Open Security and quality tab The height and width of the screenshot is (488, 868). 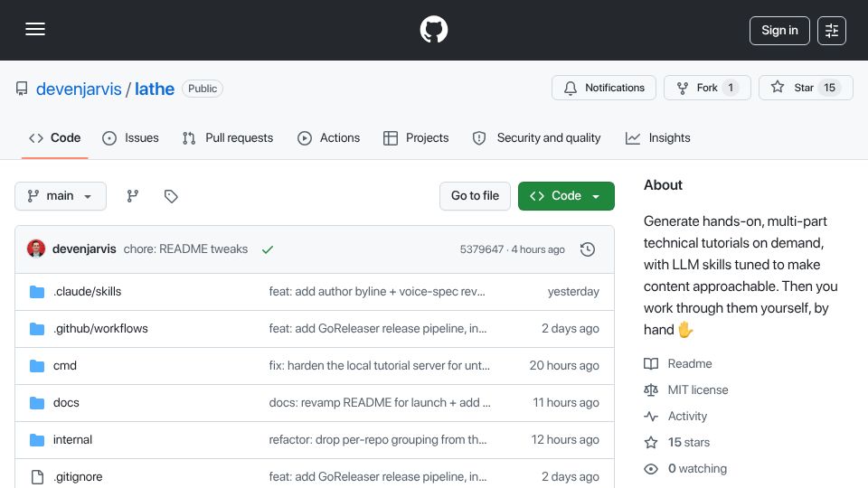click(x=536, y=138)
